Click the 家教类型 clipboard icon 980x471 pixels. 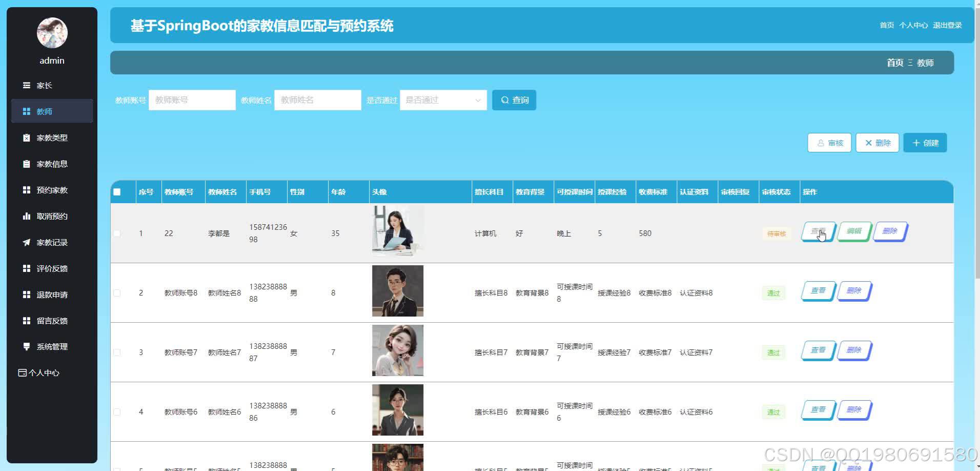click(x=27, y=138)
